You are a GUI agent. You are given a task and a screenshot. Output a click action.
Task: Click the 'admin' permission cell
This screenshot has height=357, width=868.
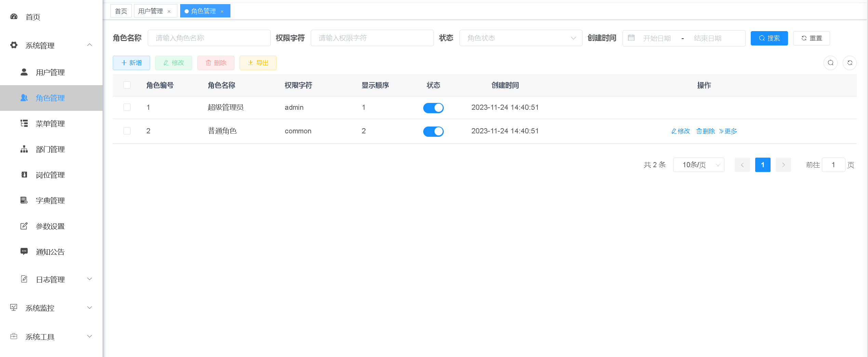click(294, 107)
